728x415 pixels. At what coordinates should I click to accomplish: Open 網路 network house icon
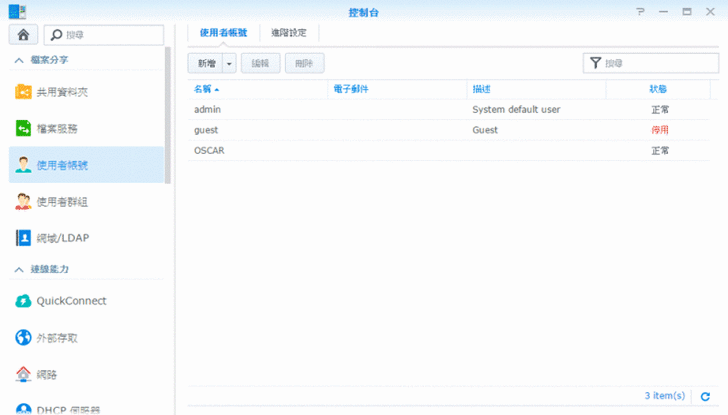[x=23, y=374]
